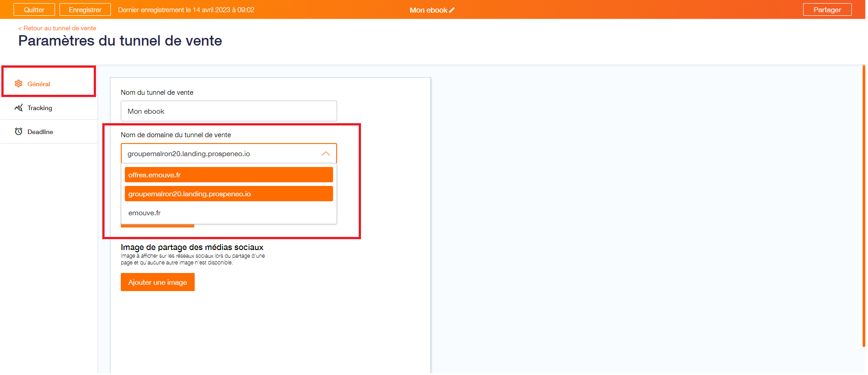Choose the offres.emouve.fr domain option

pos(229,175)
